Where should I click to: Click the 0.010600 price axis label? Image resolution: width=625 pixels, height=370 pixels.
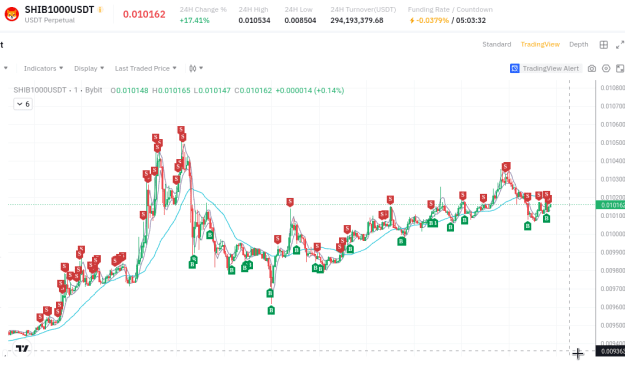[612, 124]
